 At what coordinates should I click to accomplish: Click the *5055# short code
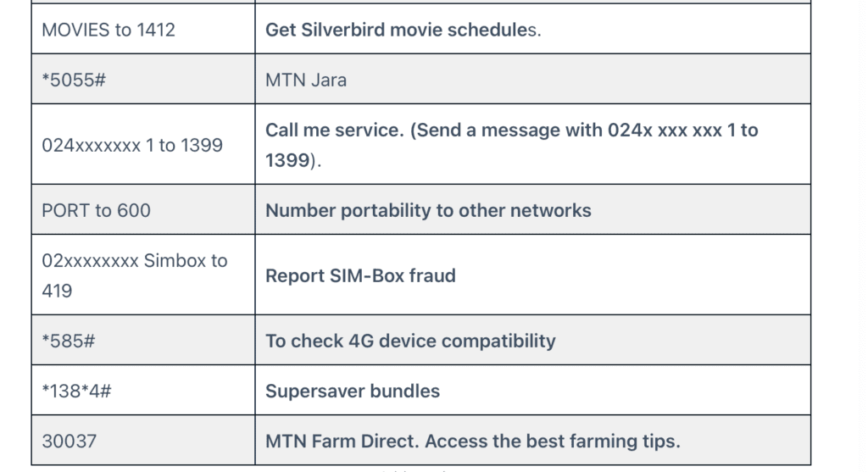[74, 80]
